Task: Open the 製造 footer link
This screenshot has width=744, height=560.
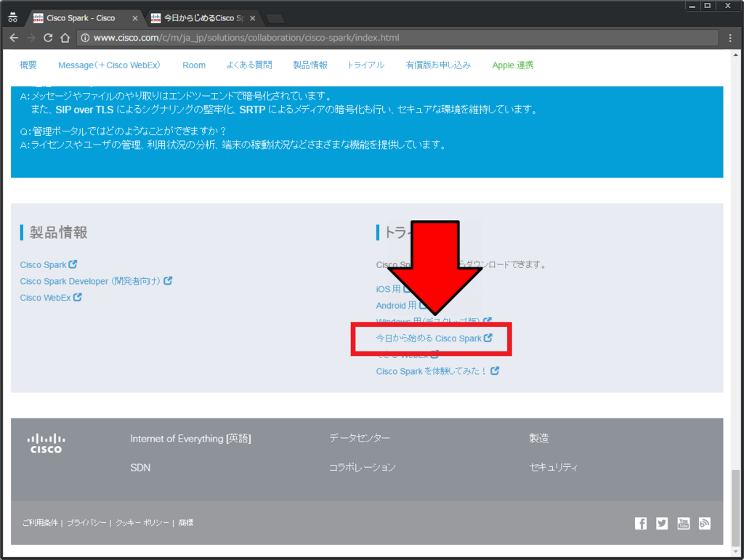Action: (539, 438)
